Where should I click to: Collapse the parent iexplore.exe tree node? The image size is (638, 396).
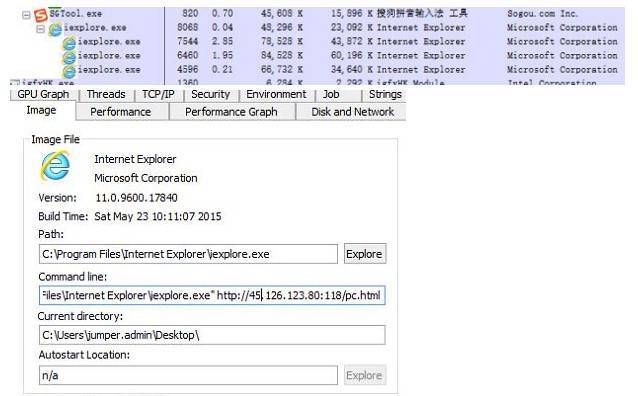click(x=40, y=29)
